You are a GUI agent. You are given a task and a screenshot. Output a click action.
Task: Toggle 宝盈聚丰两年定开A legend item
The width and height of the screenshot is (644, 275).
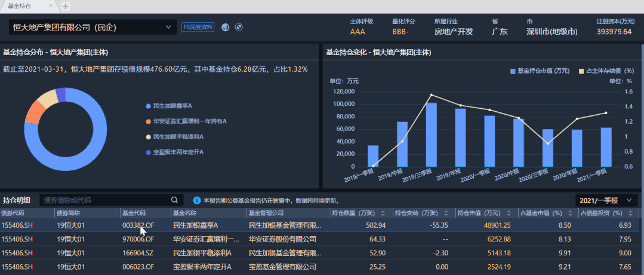tap(175, 152)
